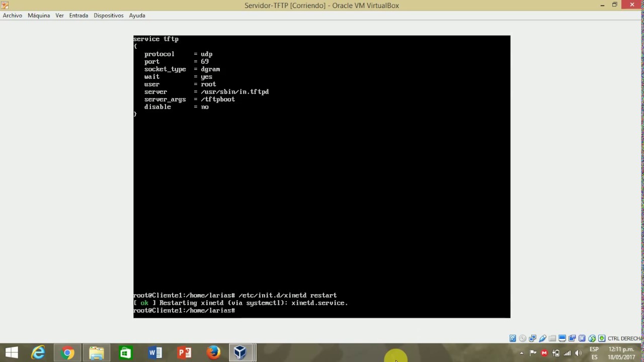This screenshot has width=644, height=362.
Task: Click the VirtualBox window title bar icon
Action: tap(5, 6)
